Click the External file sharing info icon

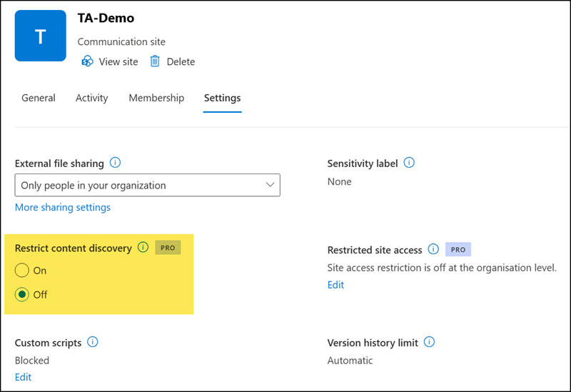tap(115, 163)
